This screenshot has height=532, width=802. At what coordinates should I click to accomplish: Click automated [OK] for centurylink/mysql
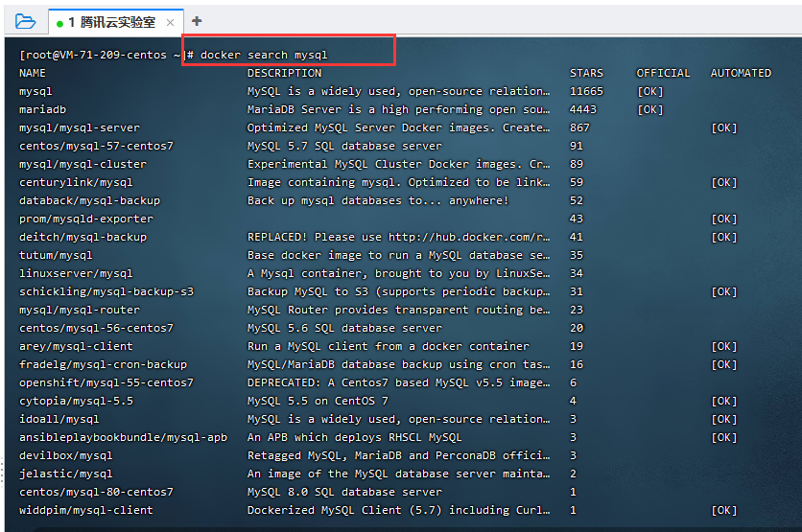click(x=723, y=182)
